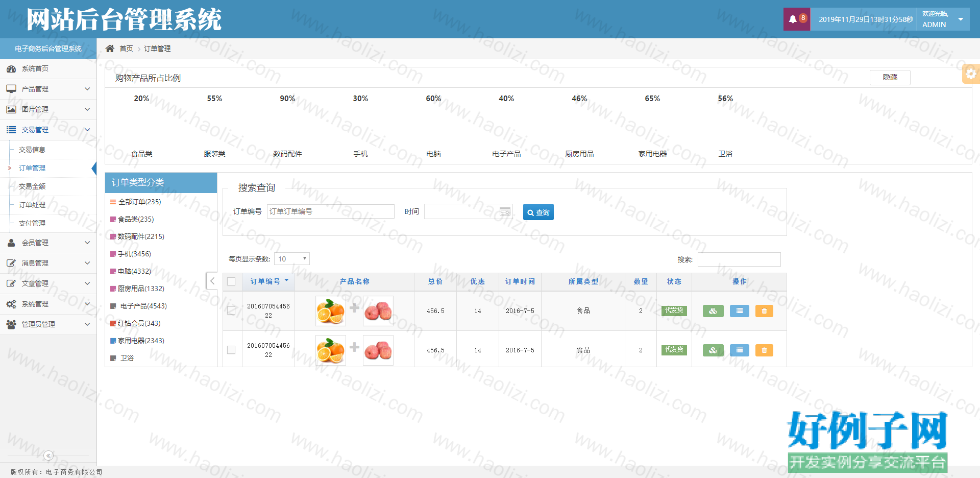Open the orange settings gear on right edge
This screenshot has width=980, height=478.
pos(971,74)
